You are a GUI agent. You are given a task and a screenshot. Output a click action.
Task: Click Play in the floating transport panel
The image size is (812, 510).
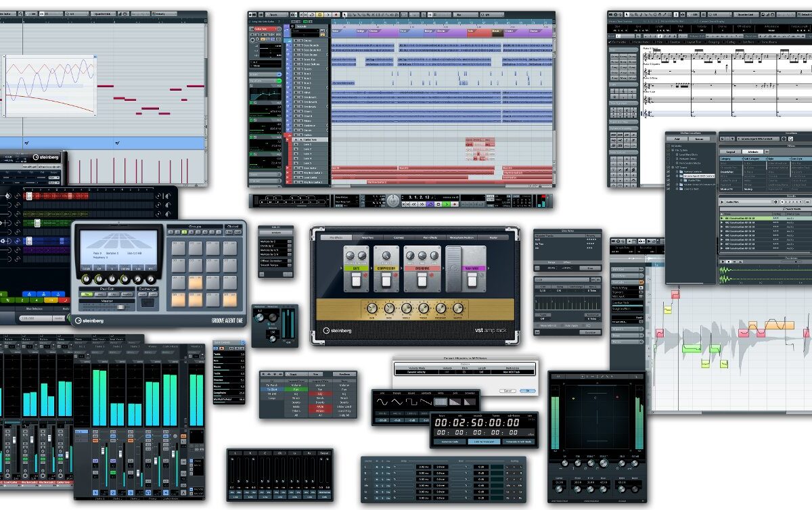click(x=446, y=204)
